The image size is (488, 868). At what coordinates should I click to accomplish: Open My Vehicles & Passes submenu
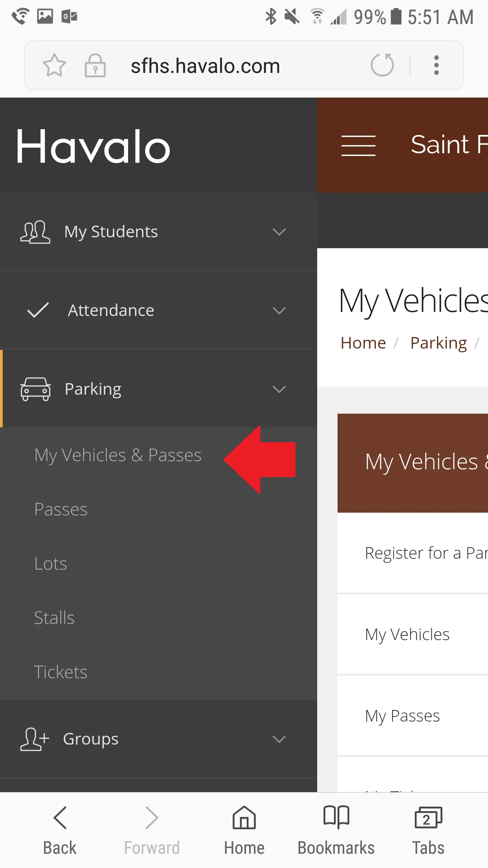click(118, 455)
